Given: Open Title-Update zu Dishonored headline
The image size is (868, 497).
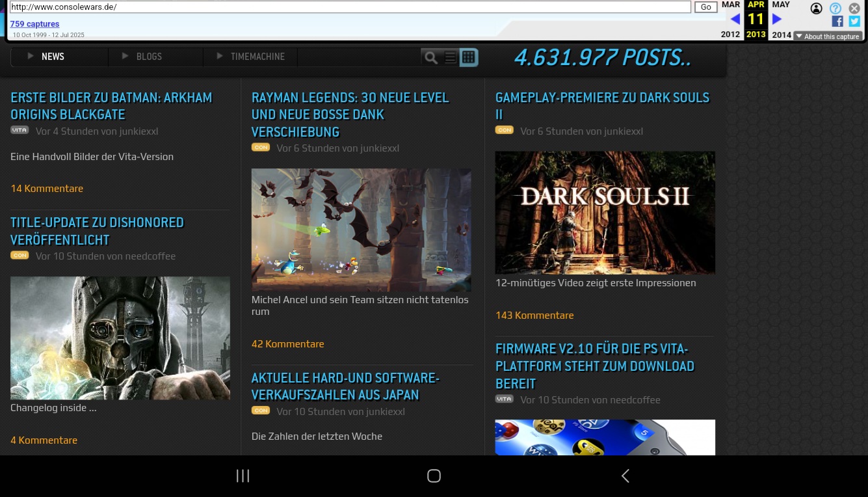Looking at the screenshot, I should pos(97,231).
